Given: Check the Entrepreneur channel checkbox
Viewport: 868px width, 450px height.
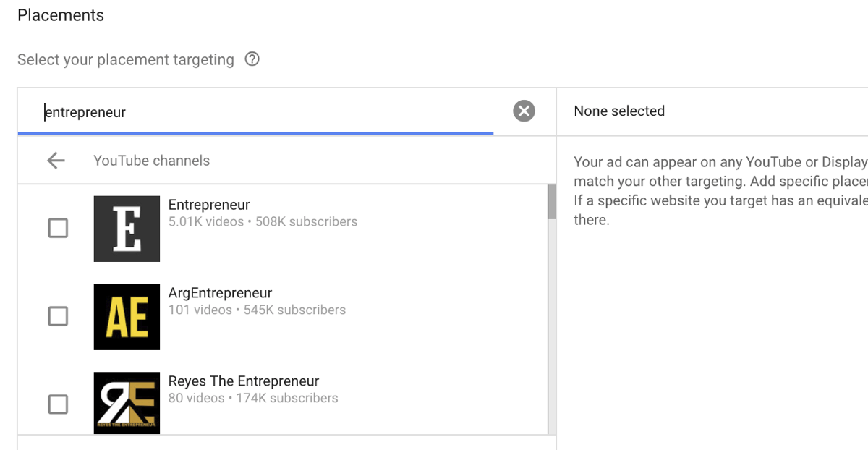Looking at the screenshot, I should point(58,228).
